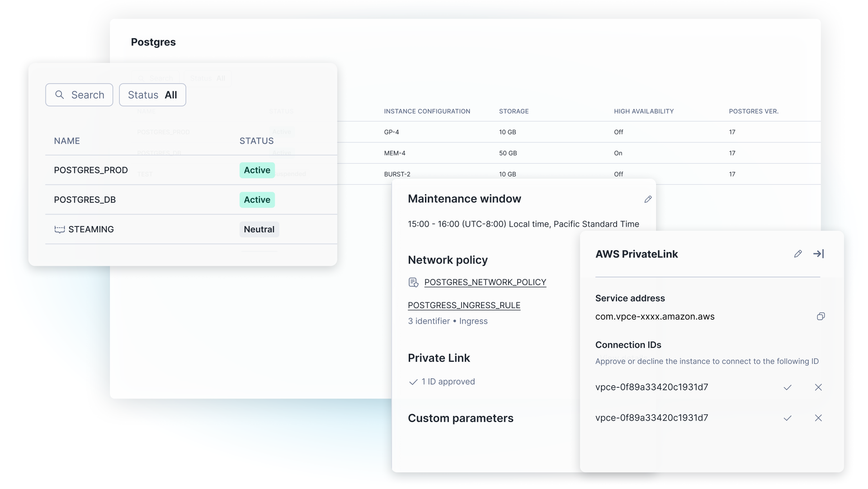Click the Neutral status badge
868x489 pixels.
(259, 230)
